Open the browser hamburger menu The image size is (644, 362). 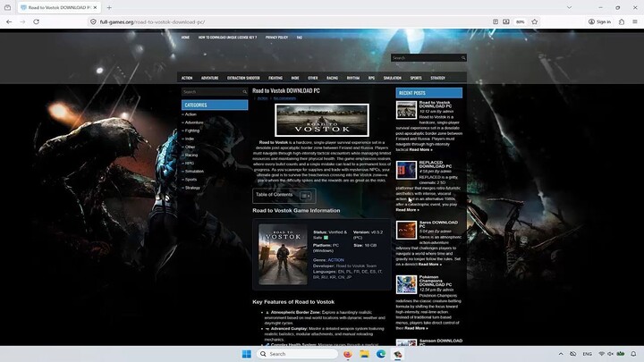635,21
